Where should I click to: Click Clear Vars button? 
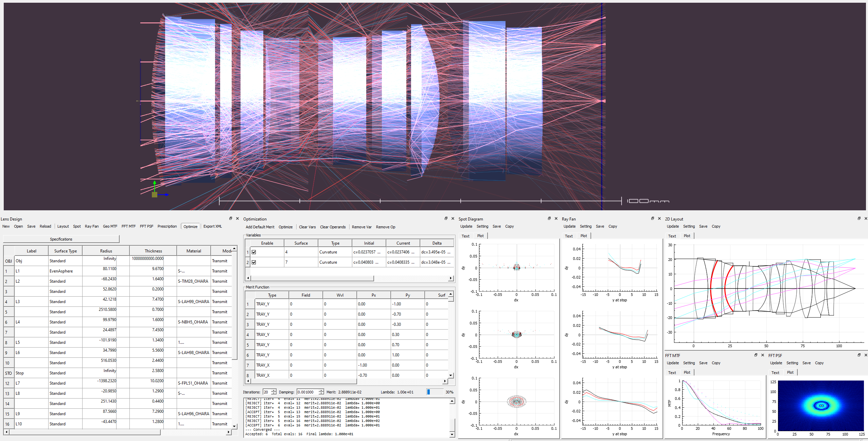(x=307, y=227)
